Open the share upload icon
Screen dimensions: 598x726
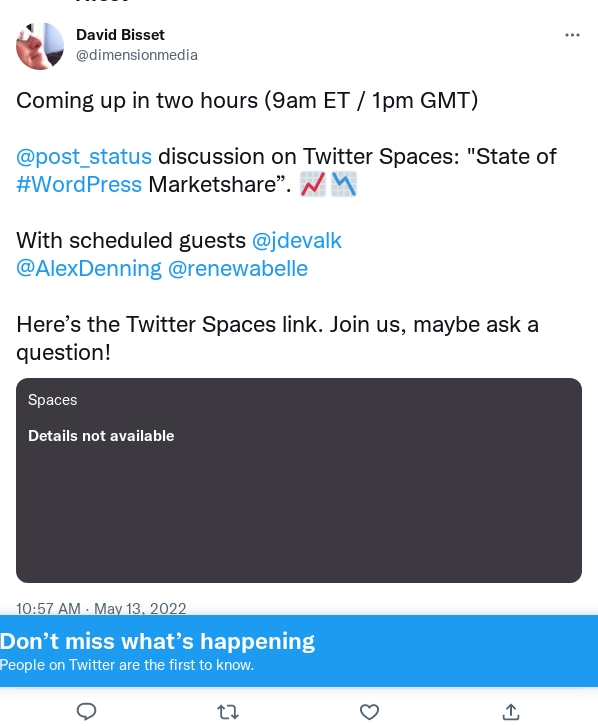click(511, 712)
